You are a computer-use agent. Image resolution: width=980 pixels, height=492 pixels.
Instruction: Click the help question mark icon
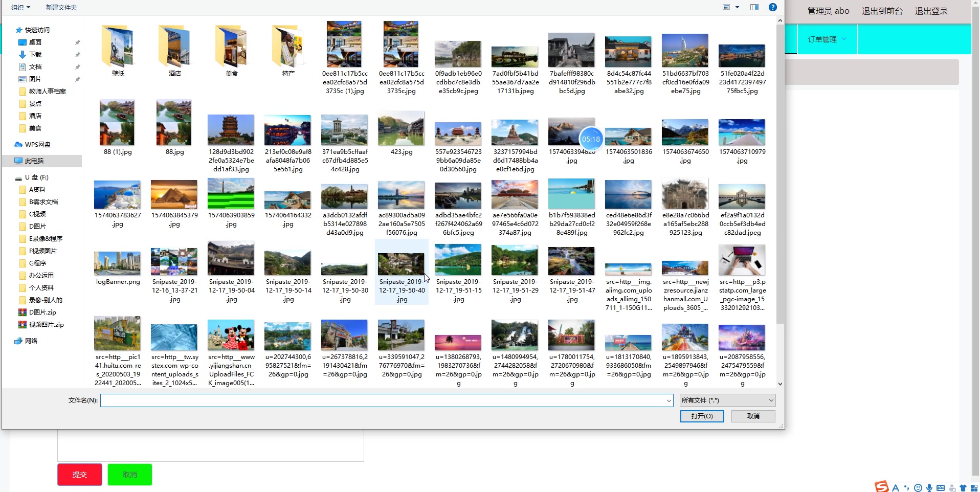[x=773, y=7]
